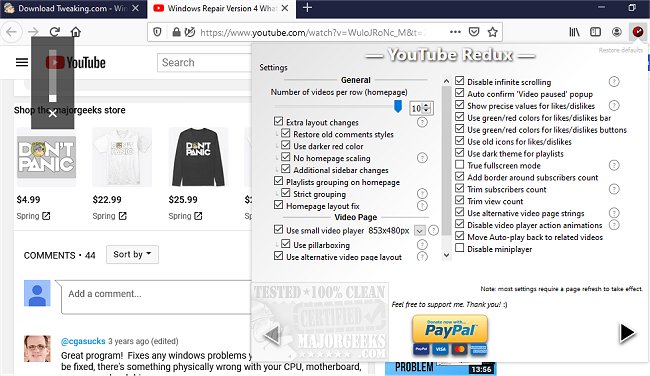Click the YouTube logo
This screenshot has height=376, width=650.
75,63
